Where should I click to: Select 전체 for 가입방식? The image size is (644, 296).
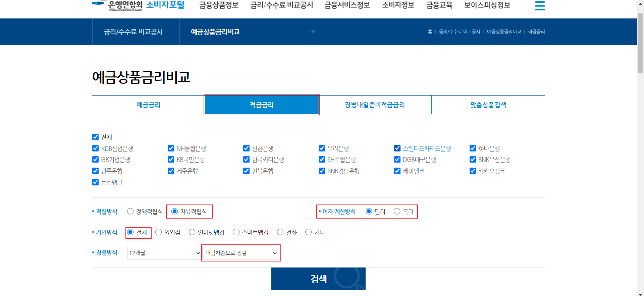[130, 232]
